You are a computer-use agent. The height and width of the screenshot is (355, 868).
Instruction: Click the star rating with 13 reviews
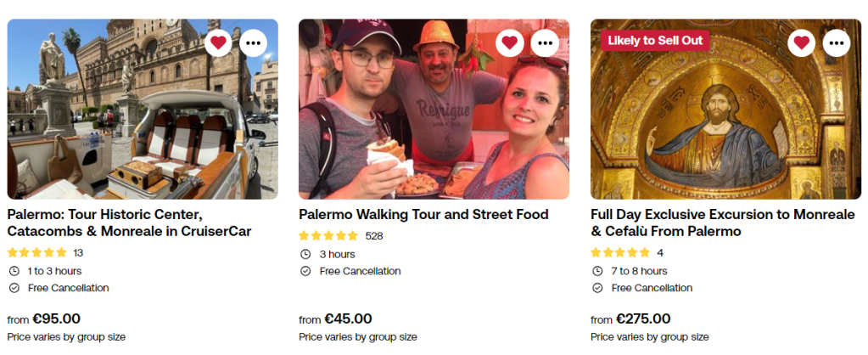point(36,252)
